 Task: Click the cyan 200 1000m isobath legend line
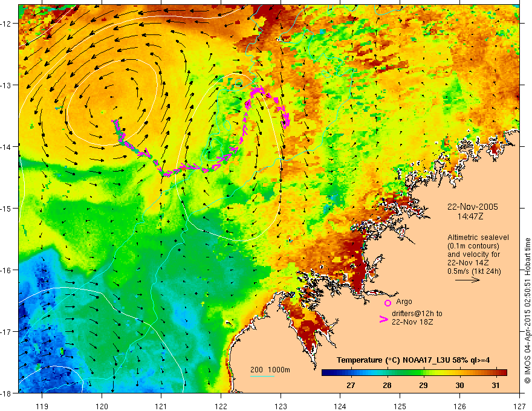point(262,376)
